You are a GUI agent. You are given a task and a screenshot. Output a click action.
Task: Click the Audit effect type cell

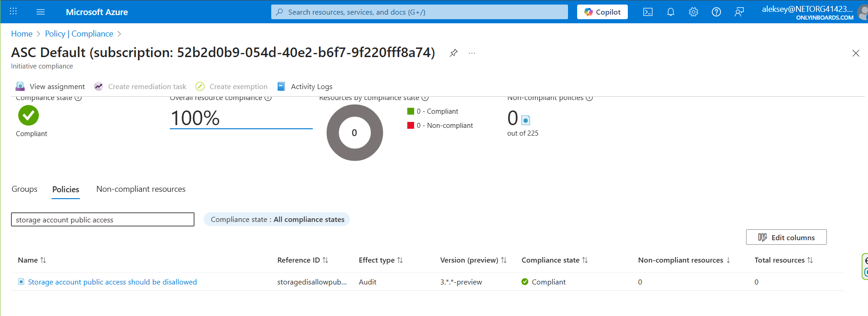[x=368, y=282]
